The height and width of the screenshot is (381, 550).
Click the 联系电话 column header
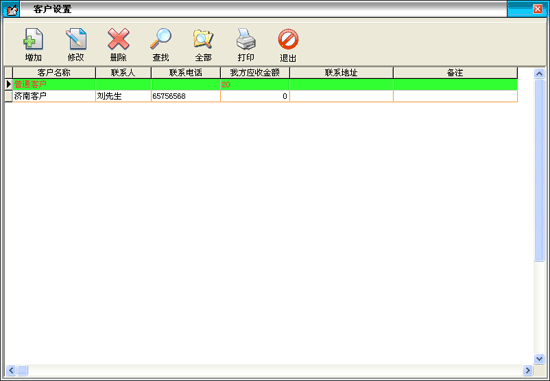click(186, 73)
